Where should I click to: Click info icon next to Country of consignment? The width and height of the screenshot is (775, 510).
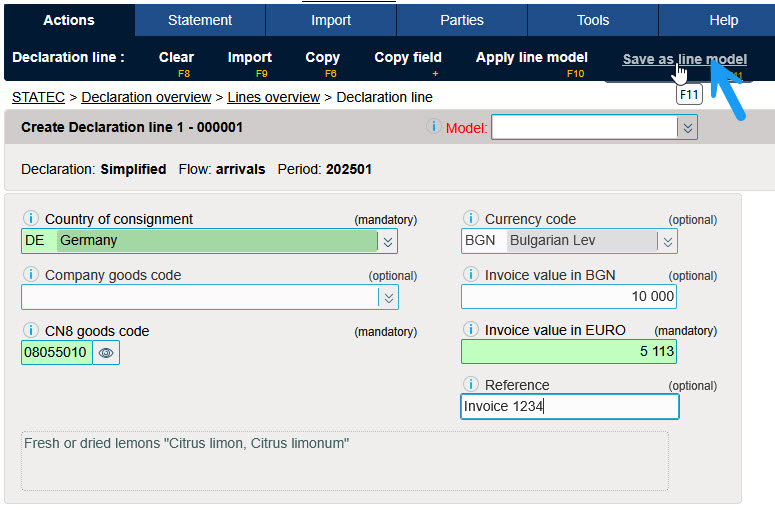(x=30, y=219)
